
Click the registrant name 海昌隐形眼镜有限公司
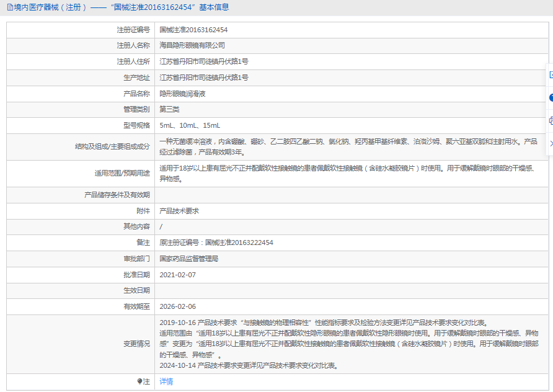click(192, 45)
